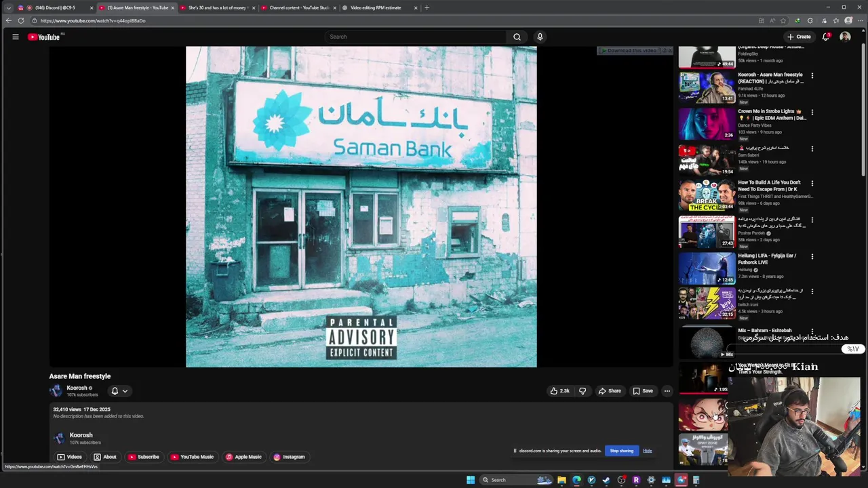Open Koorosh's Apple Music link
This screenshot has width=868, height=488.
(x=243, y=457)
